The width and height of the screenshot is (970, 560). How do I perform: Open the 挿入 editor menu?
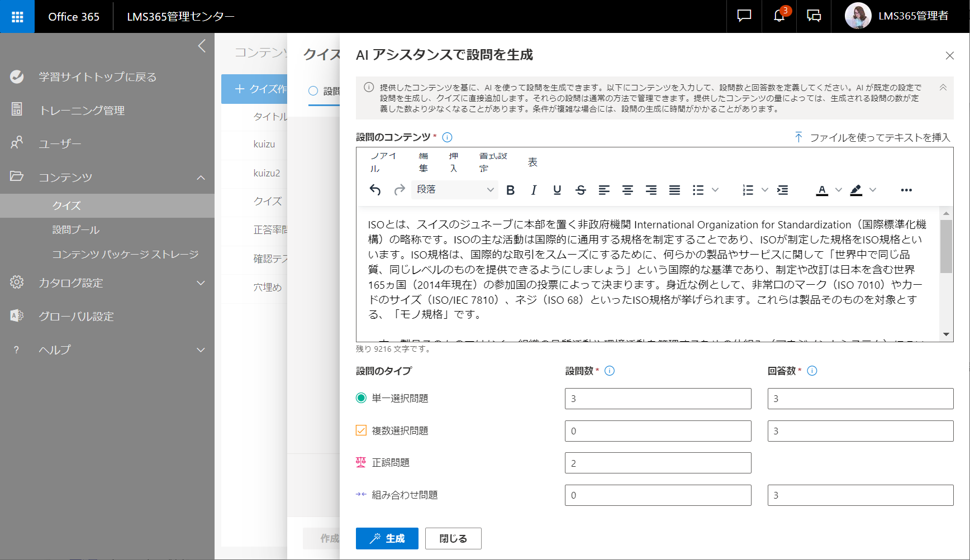coord(454,162)
